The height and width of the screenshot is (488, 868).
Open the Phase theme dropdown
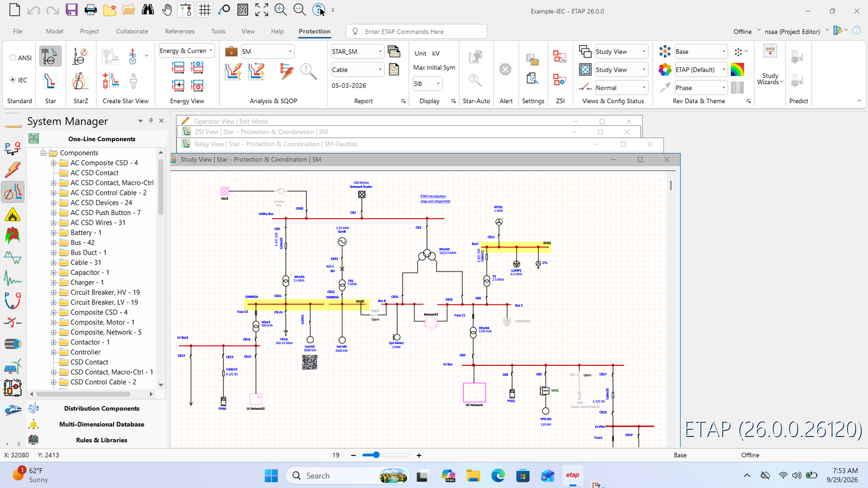click(723, 87)
